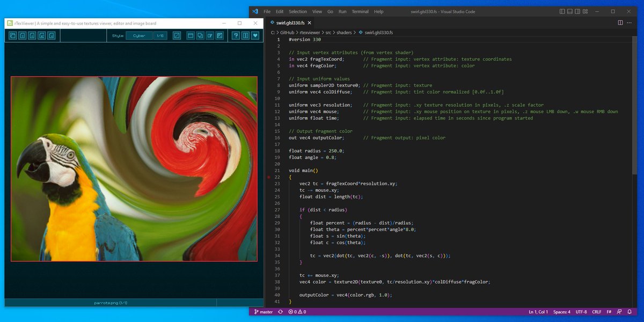Toggle the 1/6 zoom scale button
This screenshot has height=322, width=644.
coord(160,35)
